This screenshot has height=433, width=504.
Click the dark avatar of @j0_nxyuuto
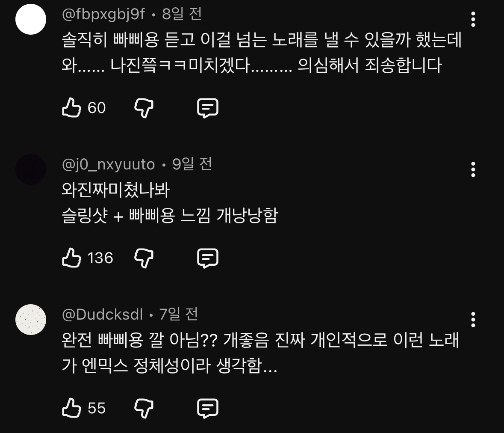(x=31, y=169)
